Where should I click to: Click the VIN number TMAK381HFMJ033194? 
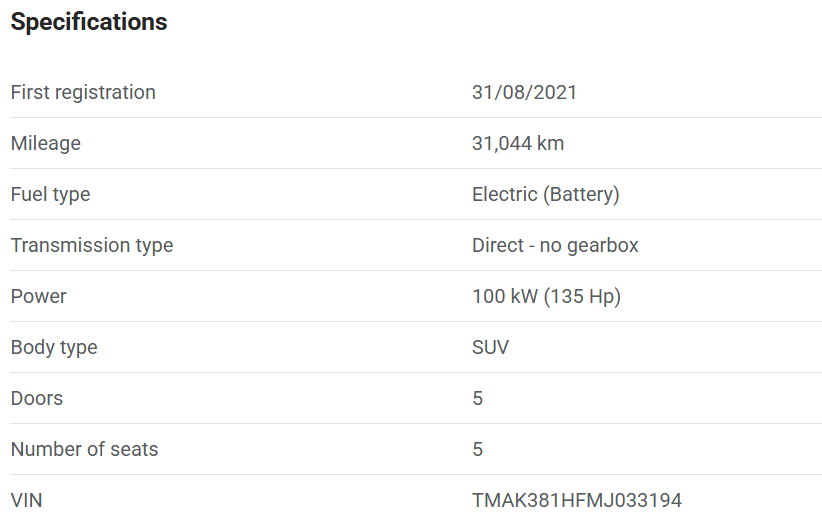[577, 500]
